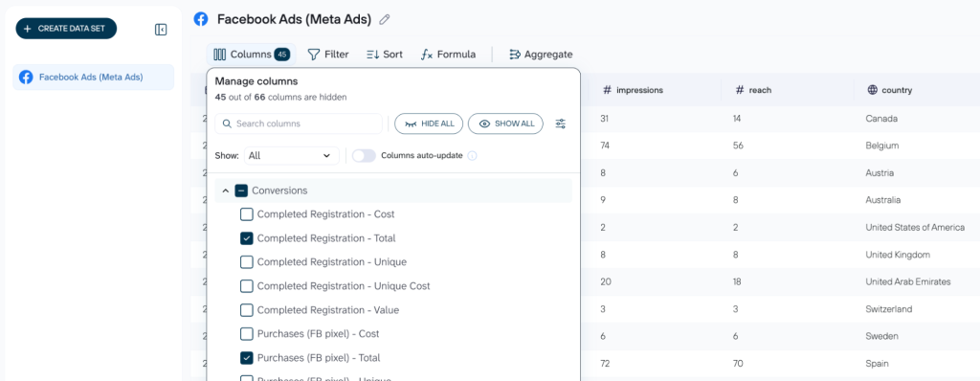Open the Filter toolbar option
The height and width of the screenshot is (381, 980).
[329, 55]
